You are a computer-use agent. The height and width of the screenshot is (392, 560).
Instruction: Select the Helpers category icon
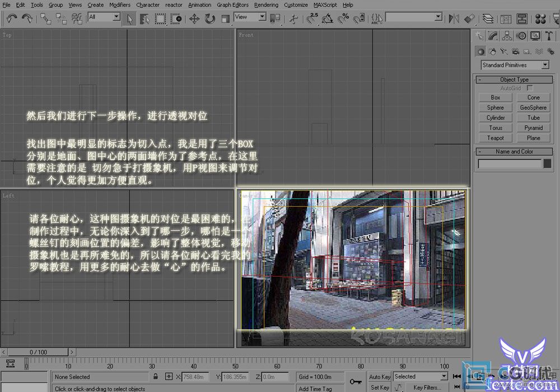(x=527, y=52)
